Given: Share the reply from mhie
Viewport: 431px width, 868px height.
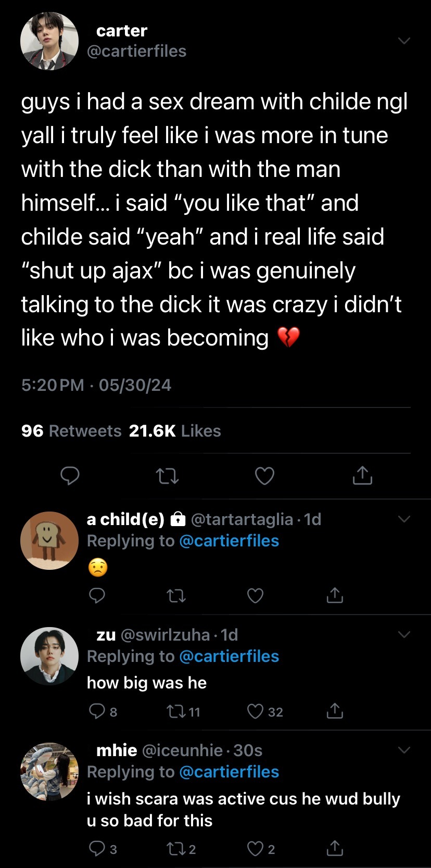Looking at the screenshot, I should coord(335,849).
